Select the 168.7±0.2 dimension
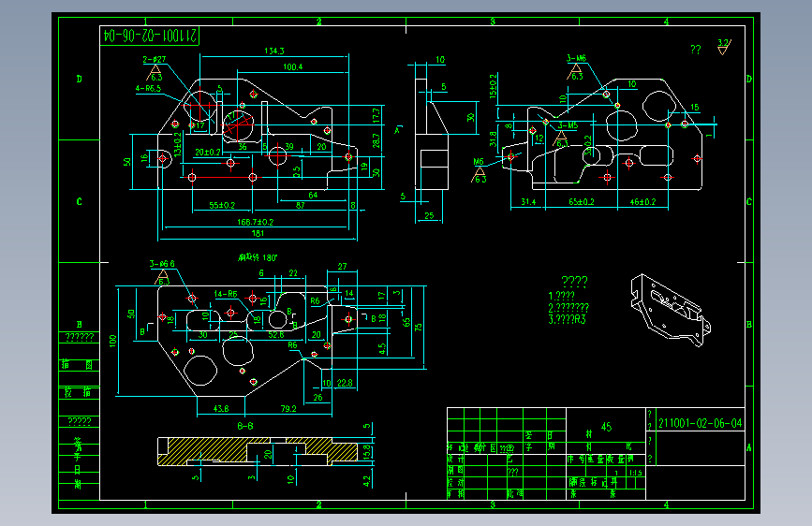 pos(256,222)
